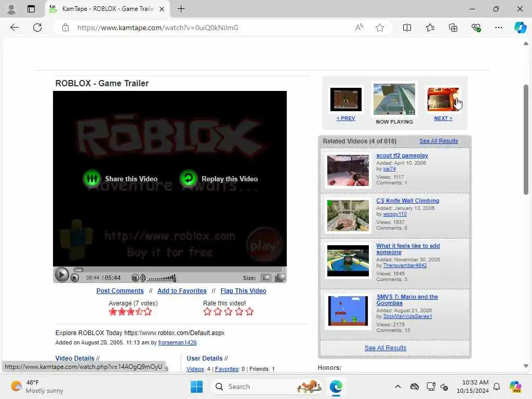Open the weather widget showing 48°F

(37, 387)
